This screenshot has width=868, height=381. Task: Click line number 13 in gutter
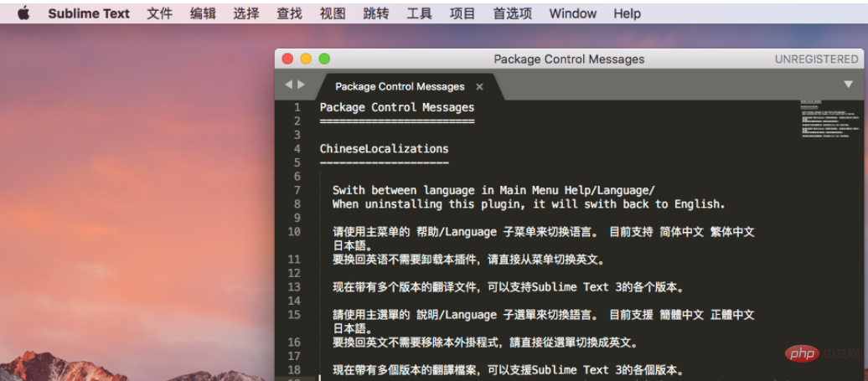[294, 287]
